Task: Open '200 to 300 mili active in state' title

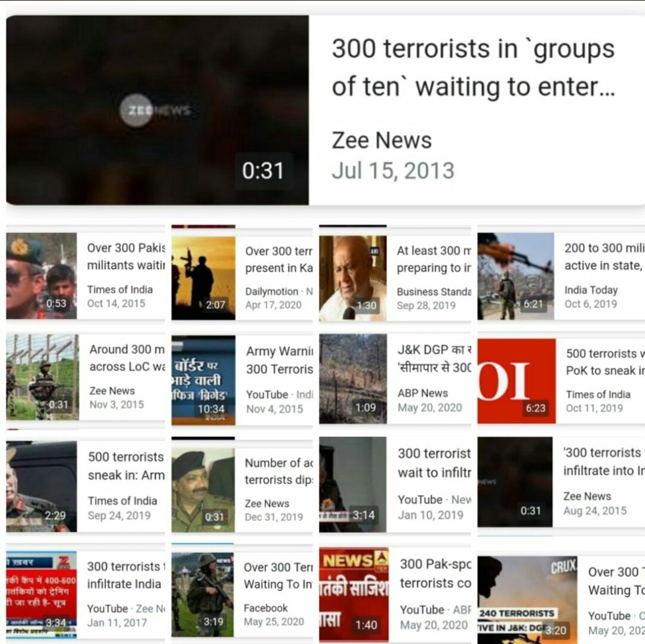Action: [604, 257]
